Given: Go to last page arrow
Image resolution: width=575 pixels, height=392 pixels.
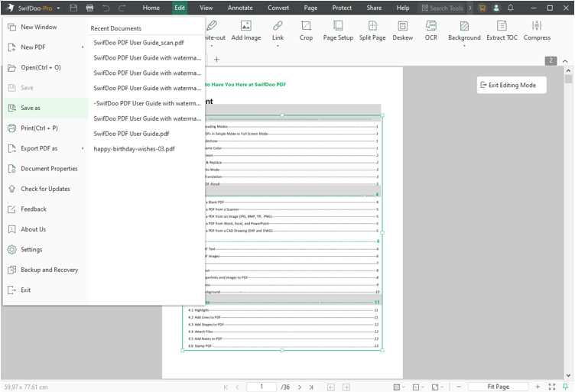Looking at the screenshot, I should (x=311, y=387).
